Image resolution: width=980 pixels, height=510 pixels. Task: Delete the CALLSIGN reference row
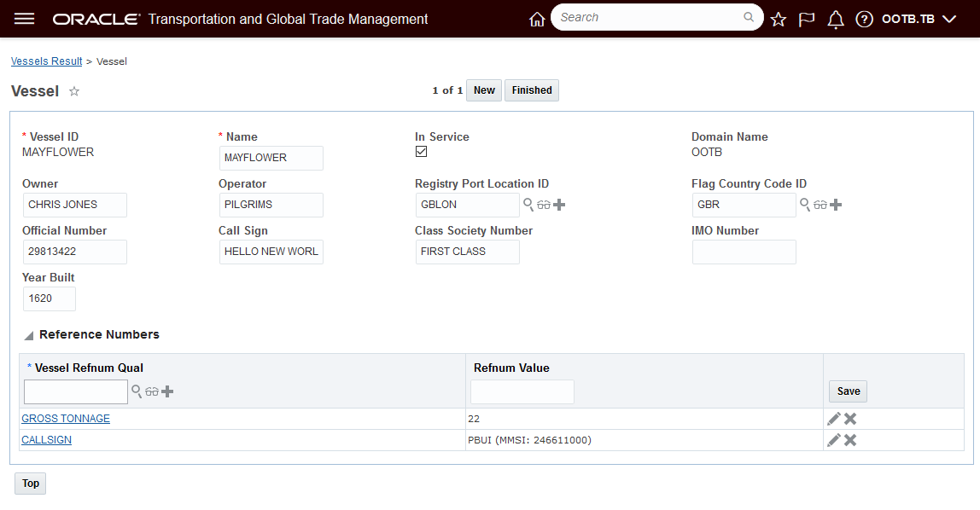850,440
